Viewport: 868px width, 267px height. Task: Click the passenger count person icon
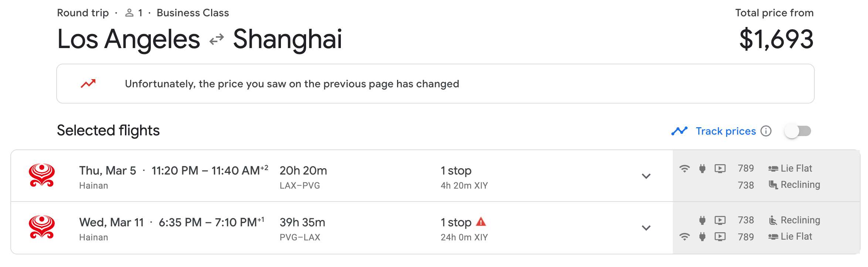(x=129, y=13)
